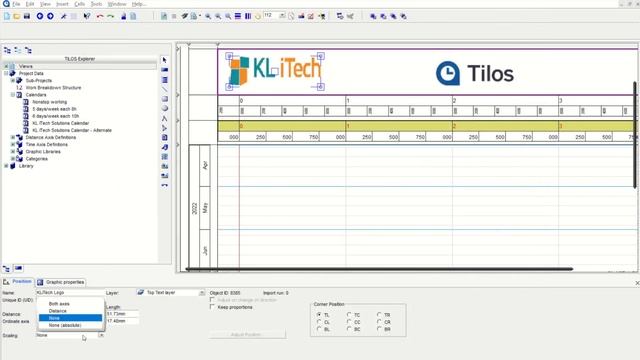Open the View menu

coord(45,4)
